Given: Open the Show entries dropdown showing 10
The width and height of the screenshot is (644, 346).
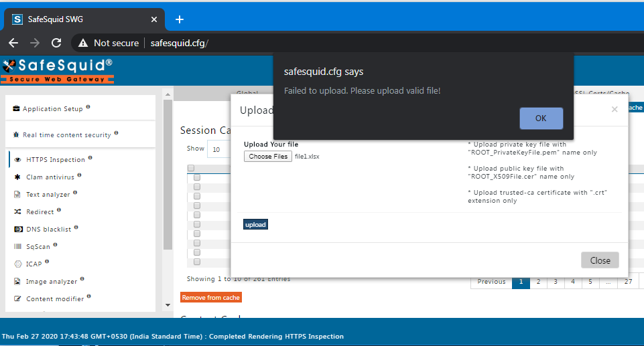Looking at the screenshot, I should click(x=219, y=149).
